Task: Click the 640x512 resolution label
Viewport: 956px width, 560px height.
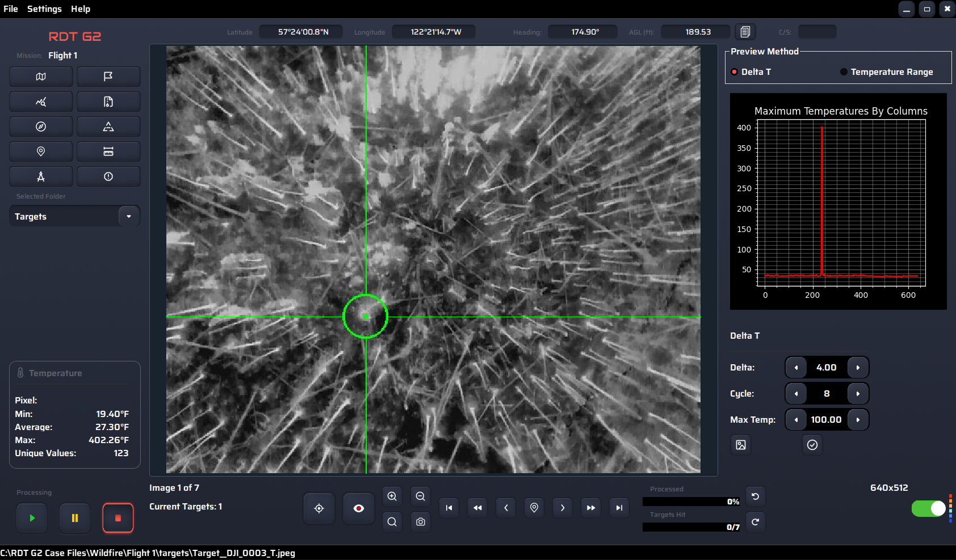Action: click(889, 488)
